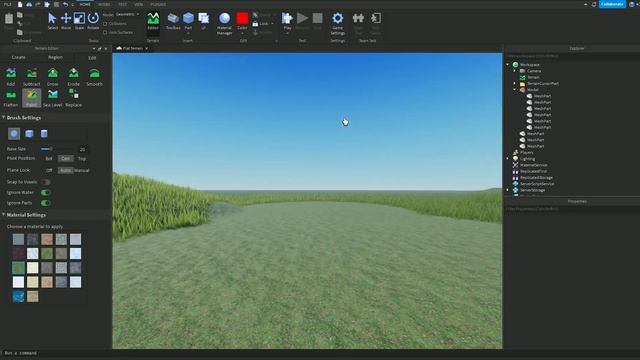The image size is (640, 360).
Task: Activate the Rotate tool in ribbon
Action: [x=93, y=21]
